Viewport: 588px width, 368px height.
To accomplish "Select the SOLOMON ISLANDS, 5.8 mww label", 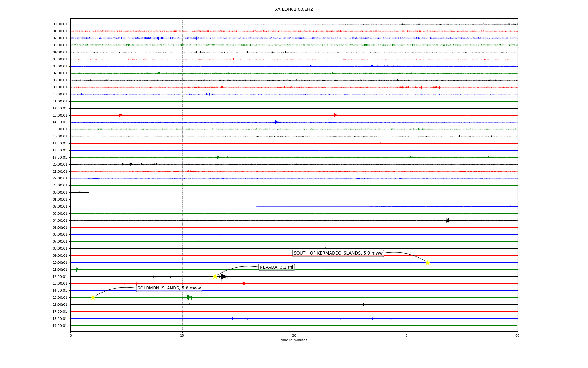I will 169,288.
